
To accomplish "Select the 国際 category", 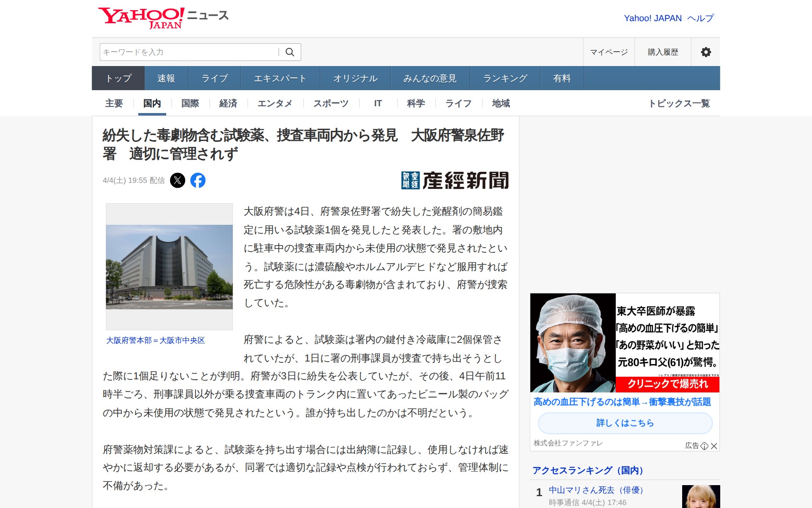I will coord(190,103).
